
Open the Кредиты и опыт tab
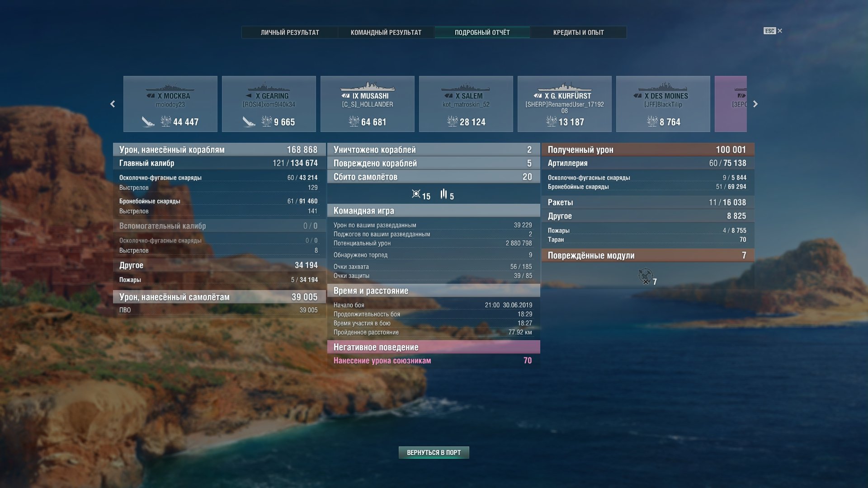pos(578,33)
